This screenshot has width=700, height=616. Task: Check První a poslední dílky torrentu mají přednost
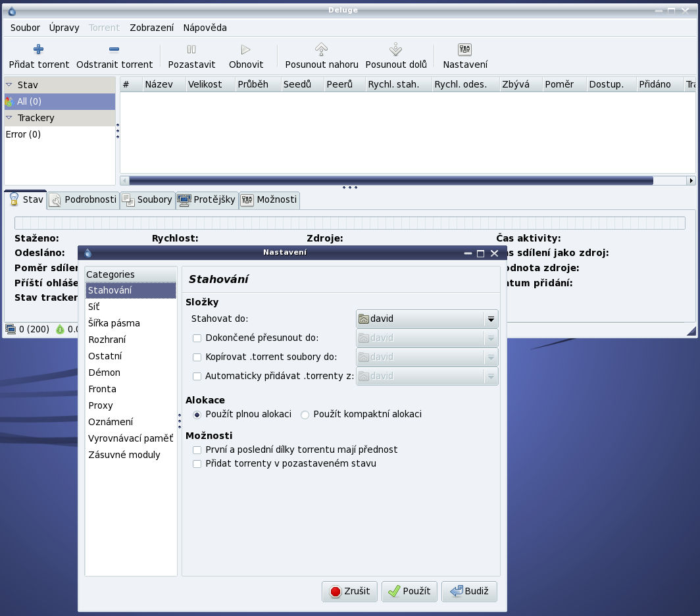point(197,450)
